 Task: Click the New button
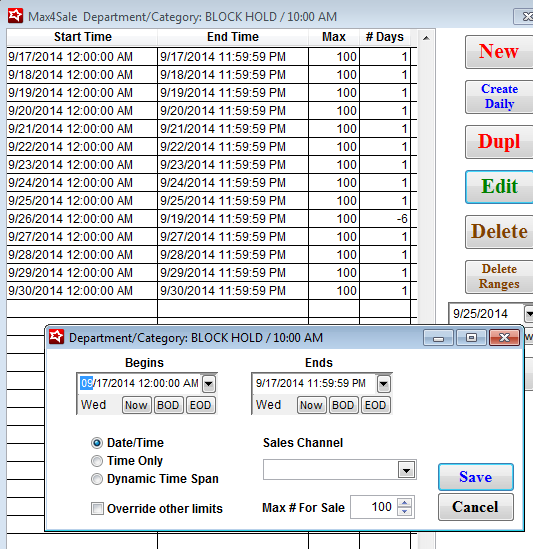pyautogui.click(x=499, y=52)
